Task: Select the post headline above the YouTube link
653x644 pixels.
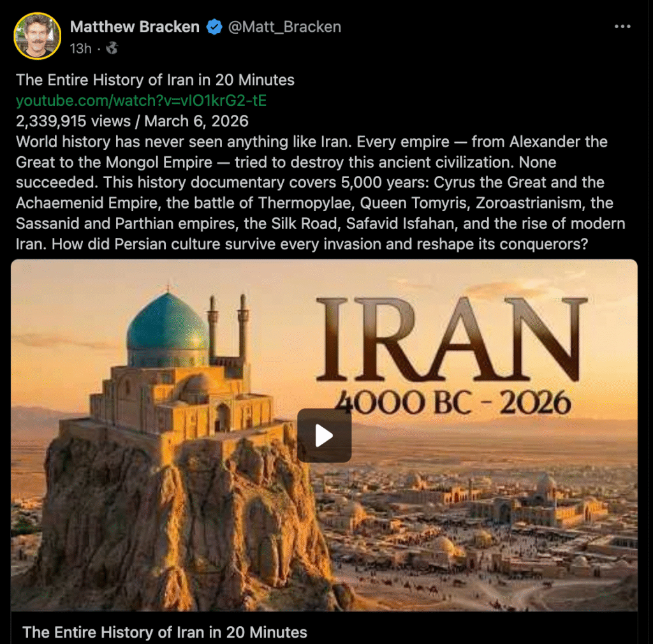Action: (155, 80)
